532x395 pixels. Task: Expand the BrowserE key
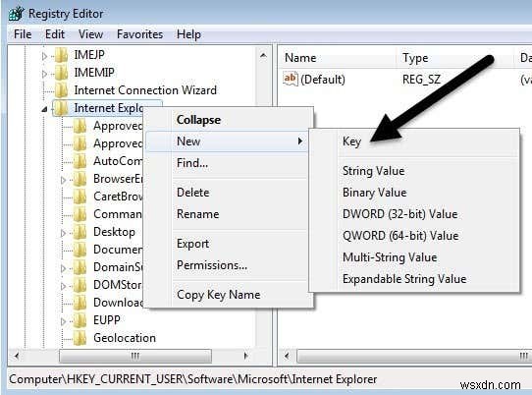click(x=63, y=180)
